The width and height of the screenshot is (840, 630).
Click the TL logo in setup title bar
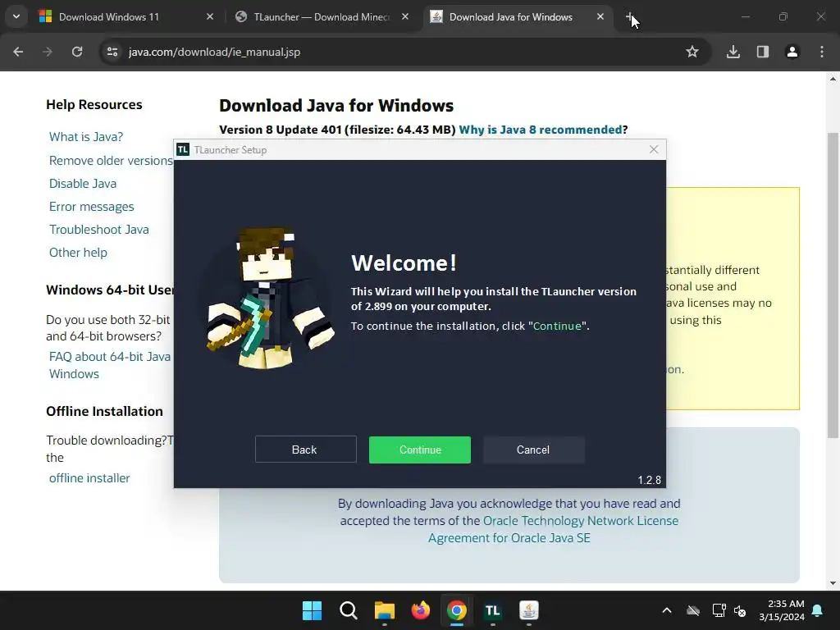click(x=183, y=149)
